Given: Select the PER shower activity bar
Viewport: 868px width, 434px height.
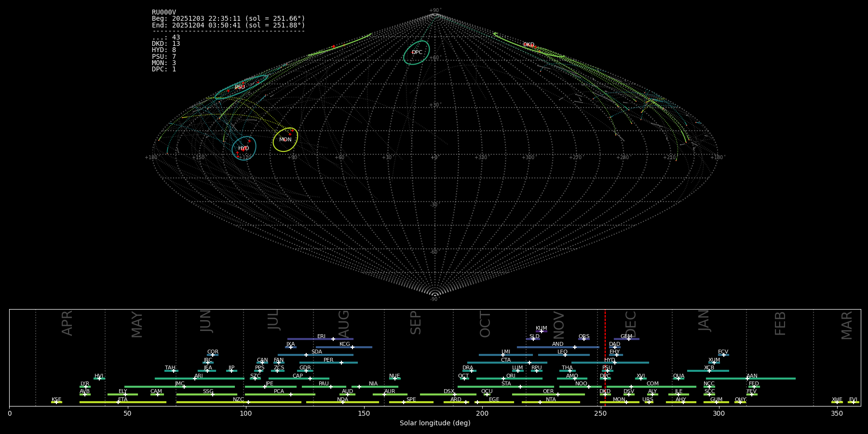Looking at the screenshot, I should (x=328, y=363).
